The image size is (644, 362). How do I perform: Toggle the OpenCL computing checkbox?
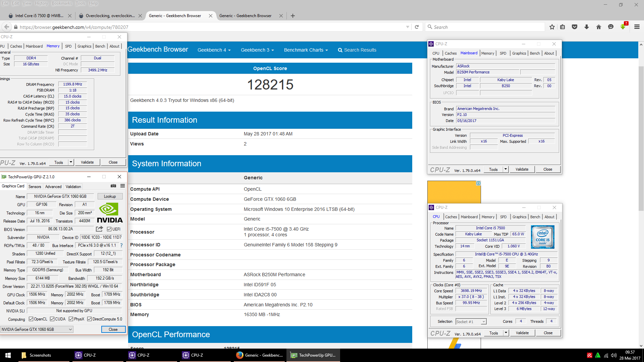(31, 319)
